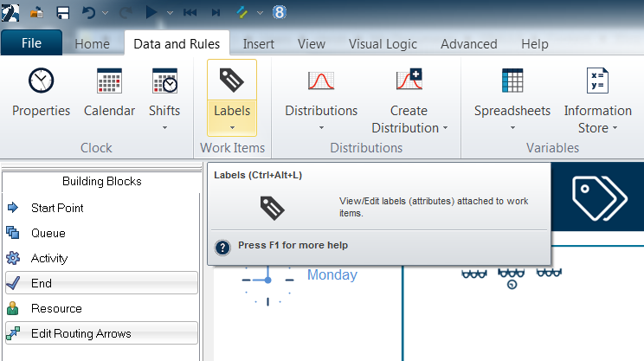The image size is (644, 361).
Task: Open the Information Store icon
Action: (597, 81)
